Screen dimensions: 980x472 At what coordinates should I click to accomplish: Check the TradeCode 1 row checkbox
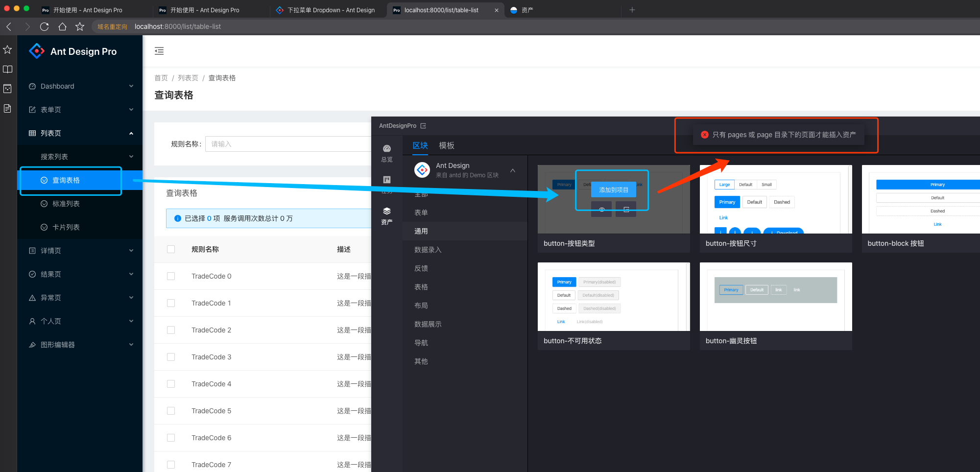171,303
